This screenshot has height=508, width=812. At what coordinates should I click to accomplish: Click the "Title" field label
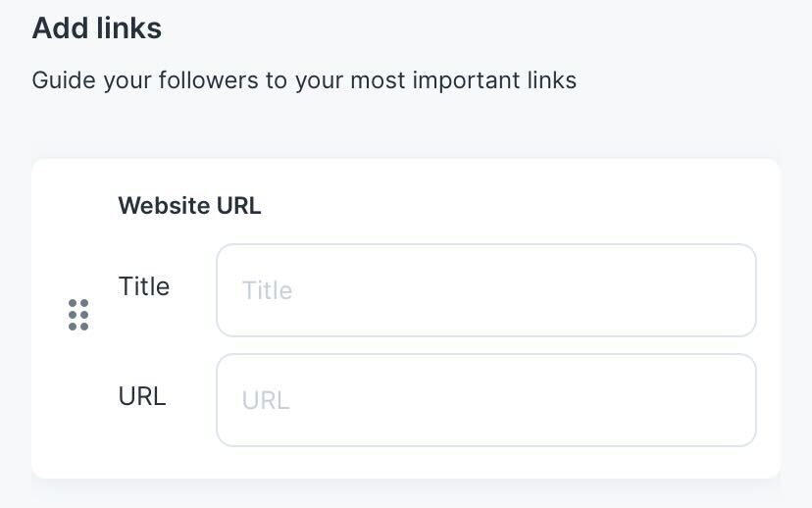point(143,286)
